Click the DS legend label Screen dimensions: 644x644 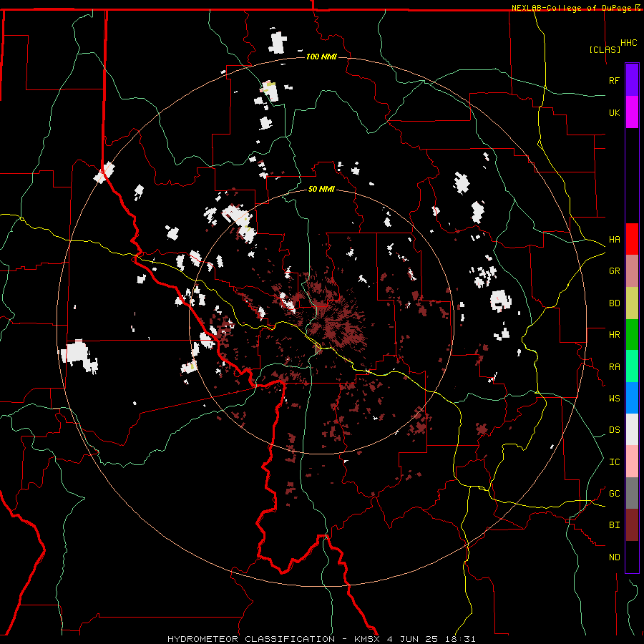click(614, 430)
